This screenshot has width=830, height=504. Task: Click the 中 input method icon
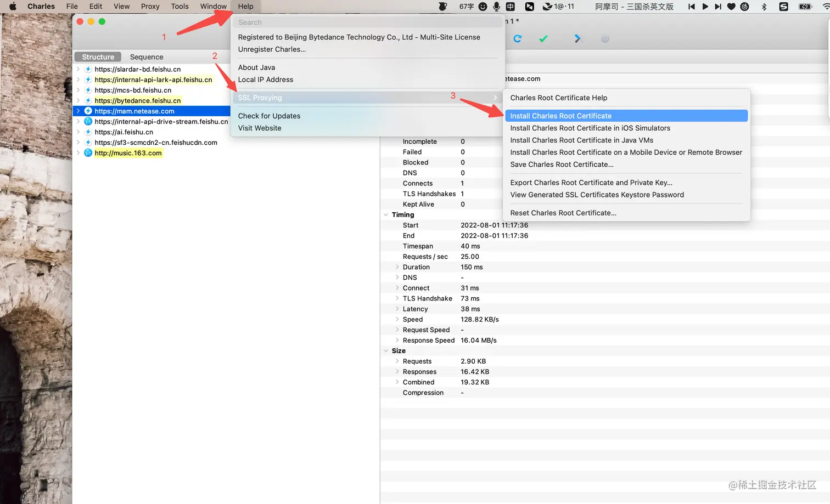pyautogui.click(x=510, y=7)
